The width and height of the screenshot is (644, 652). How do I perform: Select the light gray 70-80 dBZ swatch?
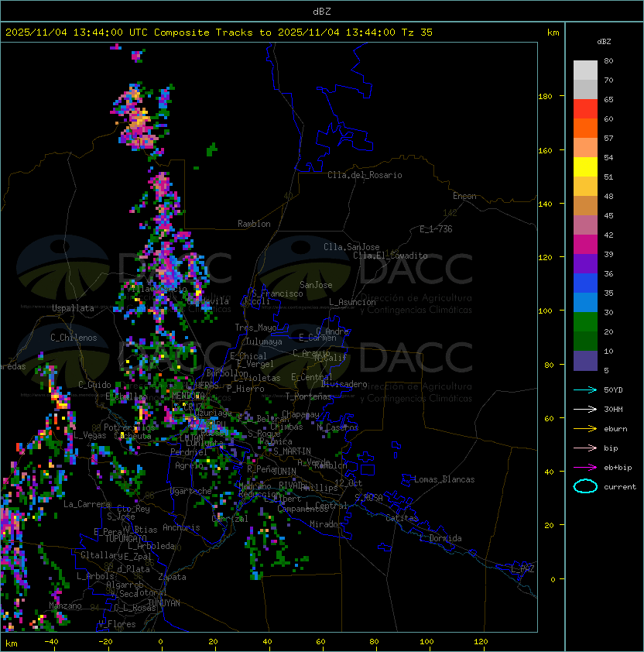tap(585, 70)
